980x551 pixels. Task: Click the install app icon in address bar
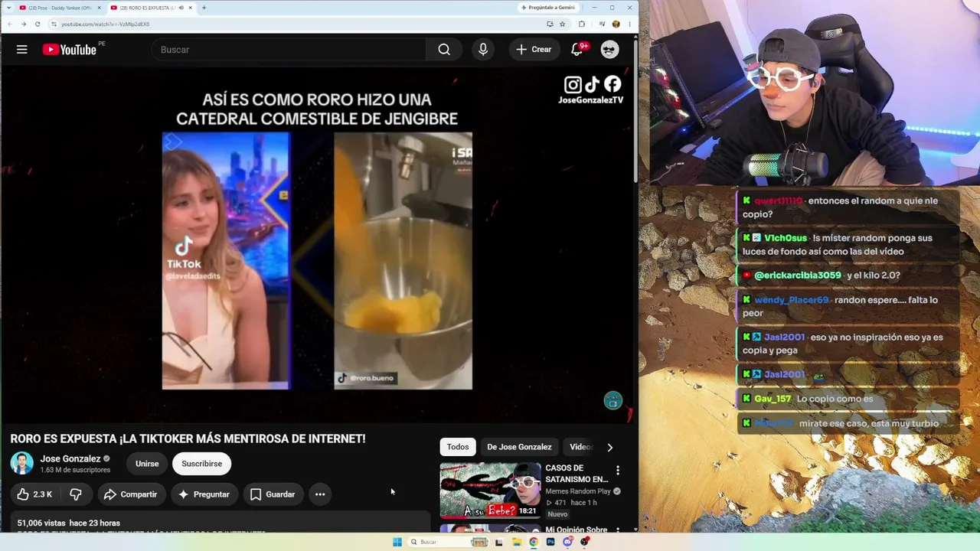(550, 24)
